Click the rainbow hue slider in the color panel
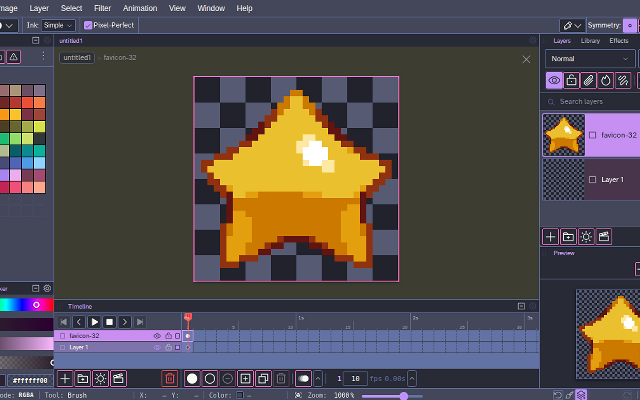The height and width of the screenshot is (400, 640). [27, 305]
